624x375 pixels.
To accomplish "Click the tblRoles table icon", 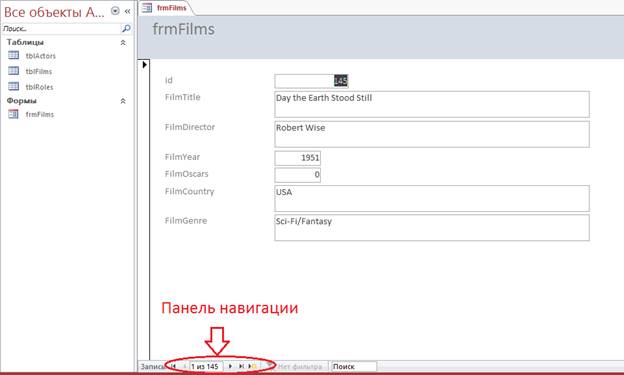I will [14, 86].
